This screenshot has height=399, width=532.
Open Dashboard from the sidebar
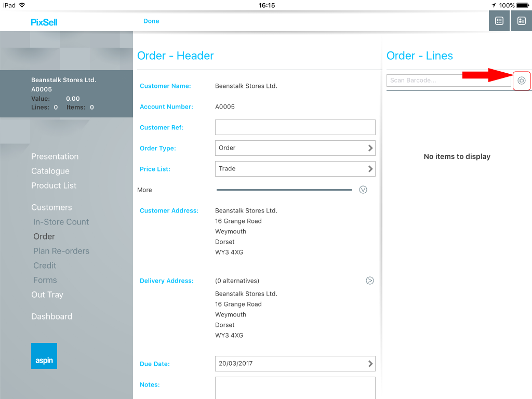(51, 316)
